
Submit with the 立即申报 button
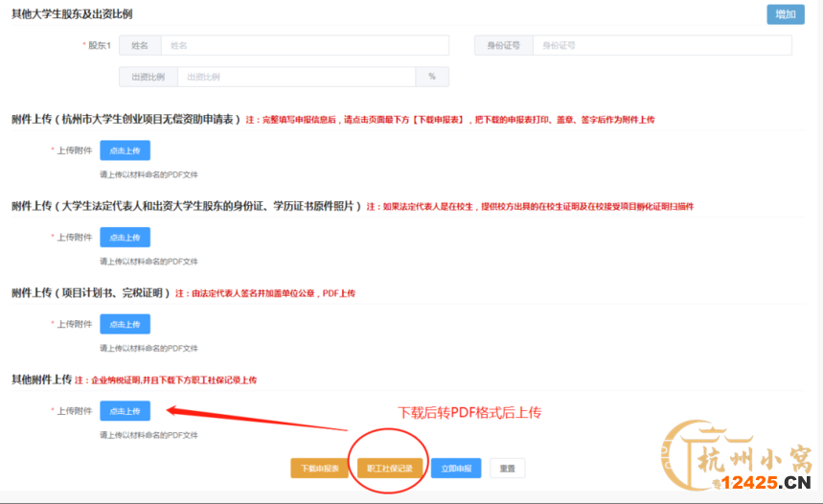point(455,468)
